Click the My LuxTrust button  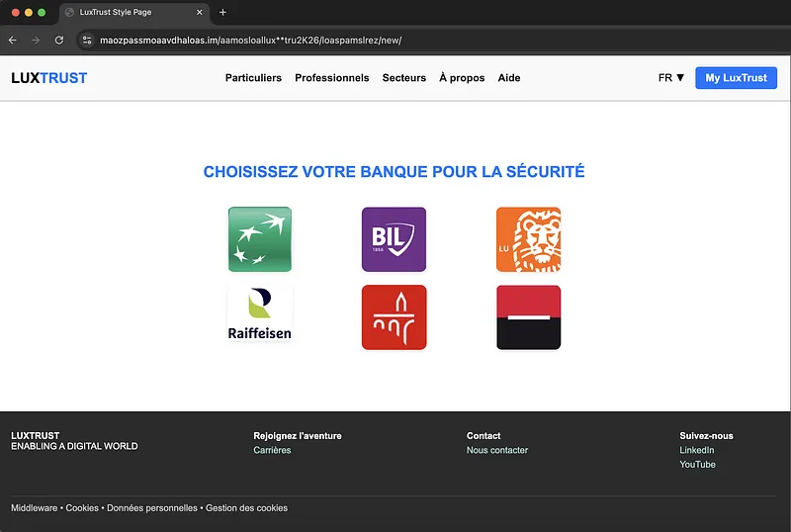736,78
